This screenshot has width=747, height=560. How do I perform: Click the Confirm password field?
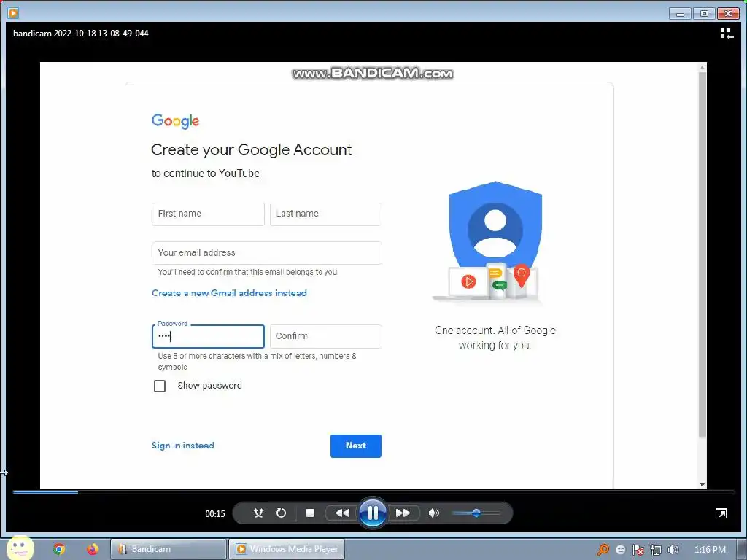click(326, 336)
